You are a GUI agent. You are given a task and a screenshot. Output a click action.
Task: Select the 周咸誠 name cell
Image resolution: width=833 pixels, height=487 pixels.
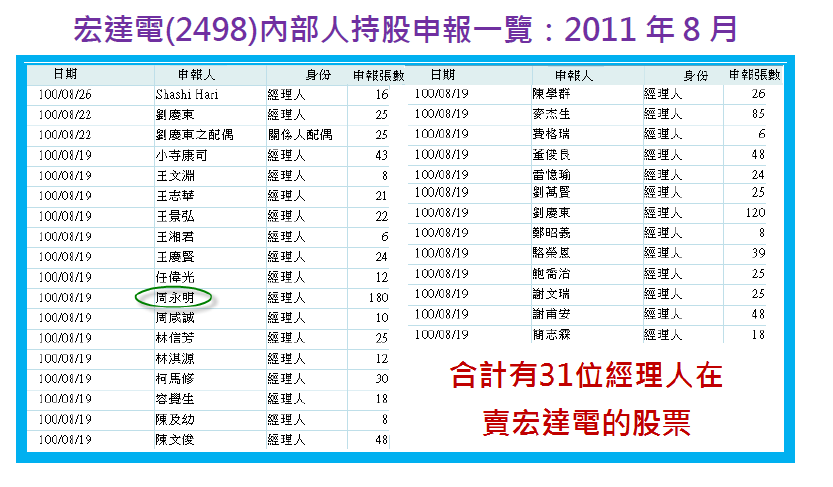(175, 318)
